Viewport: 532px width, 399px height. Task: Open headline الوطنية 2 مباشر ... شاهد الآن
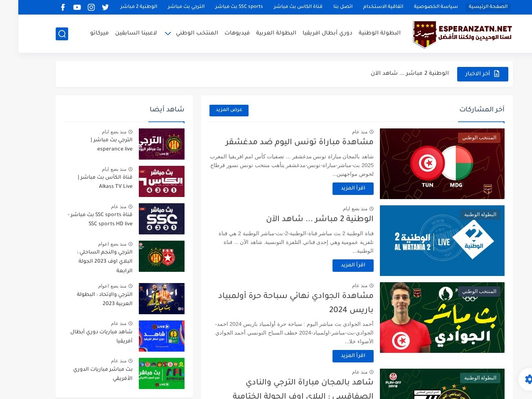320,219
